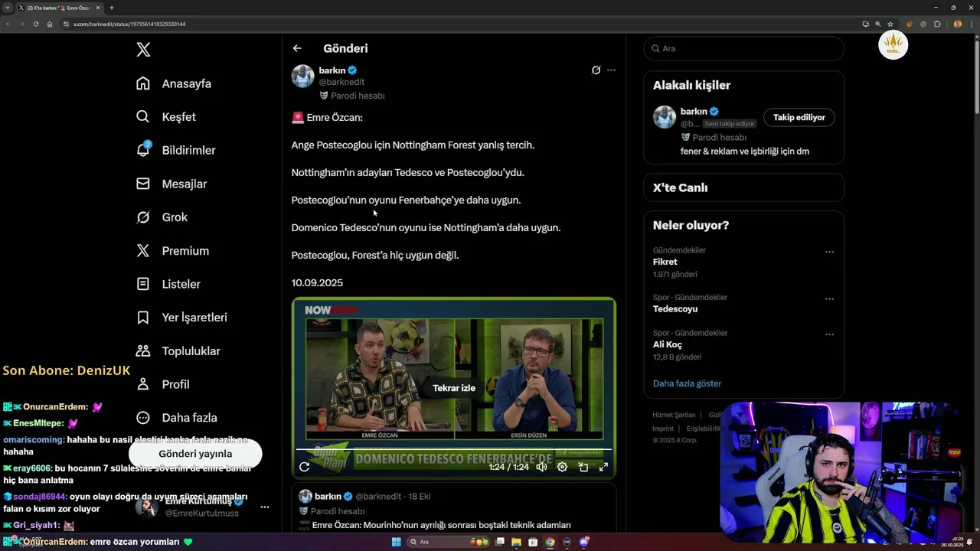
Task: Open Discord from the taskbar
Action: click(584, 542)
